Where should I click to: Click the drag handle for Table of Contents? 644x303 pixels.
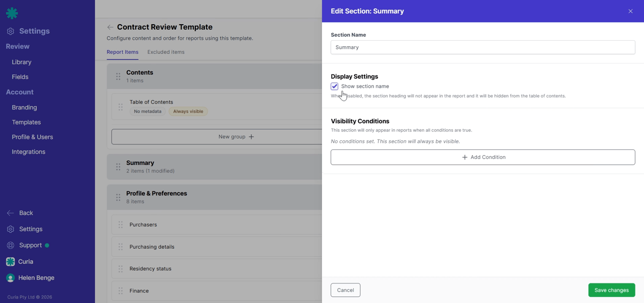pyautogui.click(x=121, y=107)
